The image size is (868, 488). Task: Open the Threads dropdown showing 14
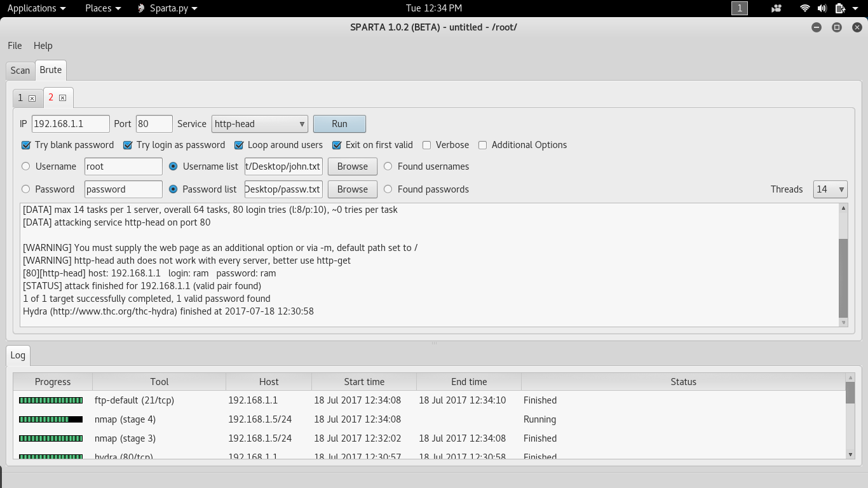pyautogui.click(x=830, y=189)
